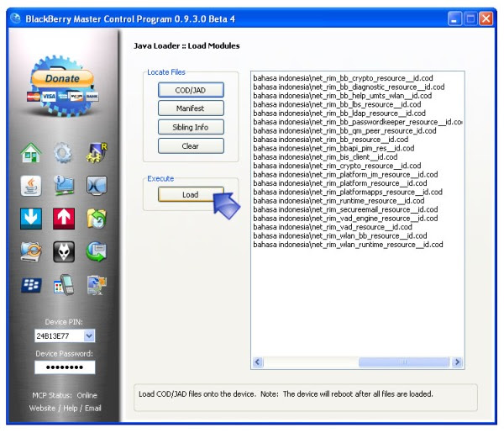Select net_rim_vad_engine_resource__id.cod entry
Screen dimensions: 504x433
[345, 218]
